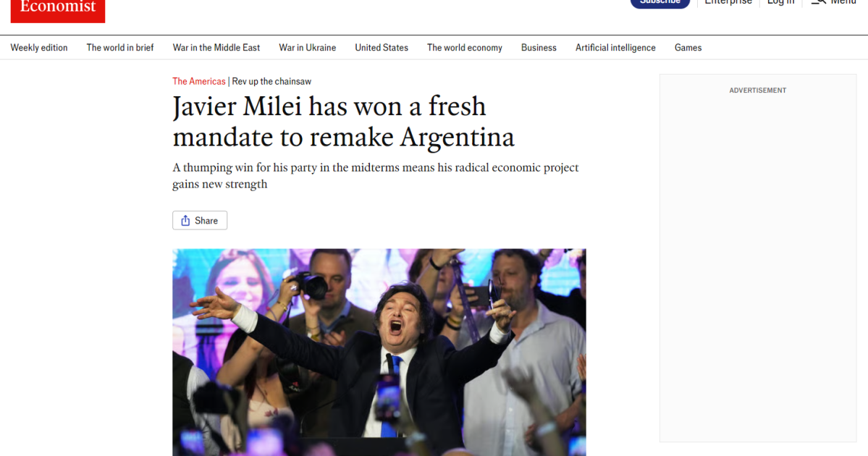Click the Javier Milei article photo
The width and height of the screenshot is (868, 456).
[x=379, y=352]
